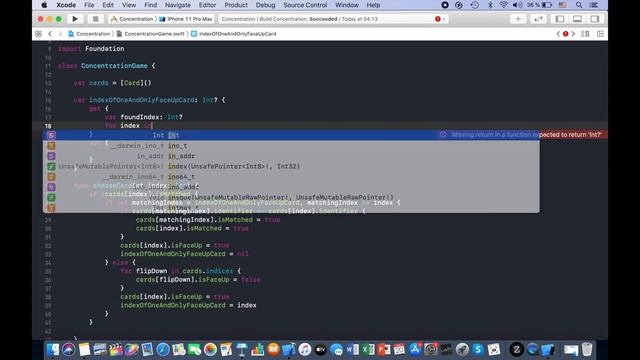Click line number 18 in the gutter
Image resolution: width=640 pixels, height=360 pixels.
pyautogui.click(x=48, y=126)
